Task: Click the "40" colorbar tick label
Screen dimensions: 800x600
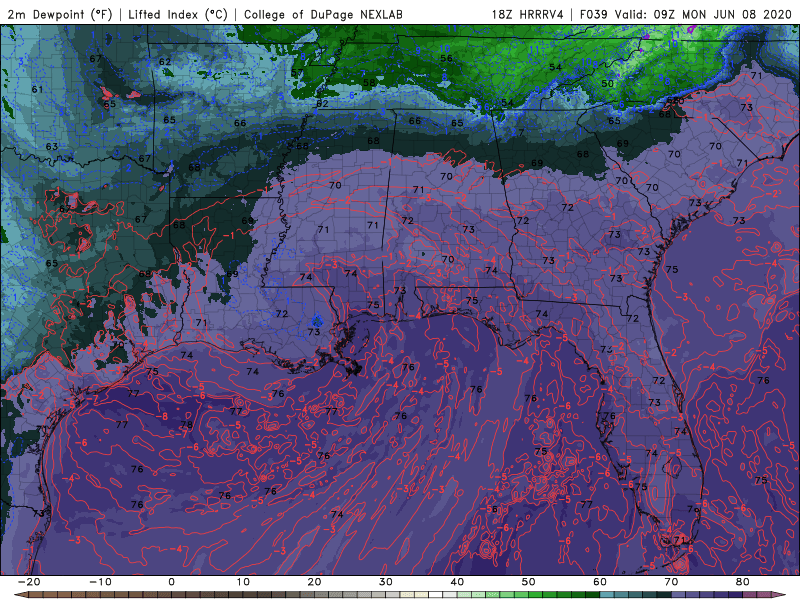Action: click(x=457, y=582)
